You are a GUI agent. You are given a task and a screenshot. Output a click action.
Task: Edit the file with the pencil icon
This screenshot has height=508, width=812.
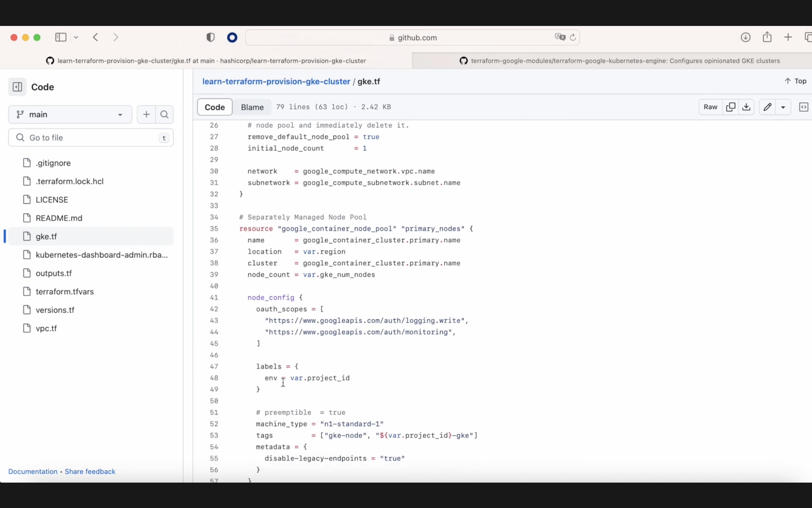(767, 107)
